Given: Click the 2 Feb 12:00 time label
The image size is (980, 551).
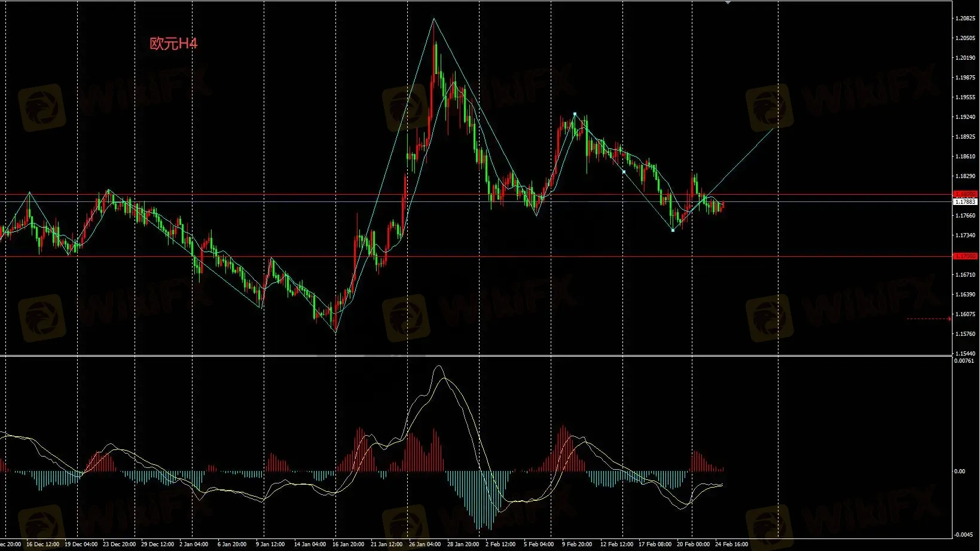Looking at the screenshot, I should 500,544.
